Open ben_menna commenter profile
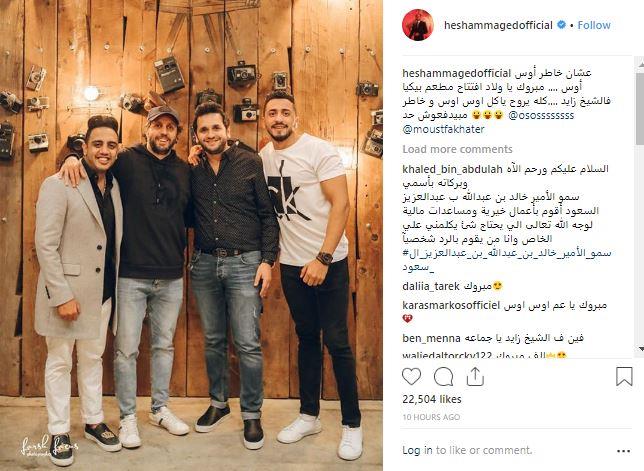The image size is (644, 471). pyautogui.click(x=431, y=338)
